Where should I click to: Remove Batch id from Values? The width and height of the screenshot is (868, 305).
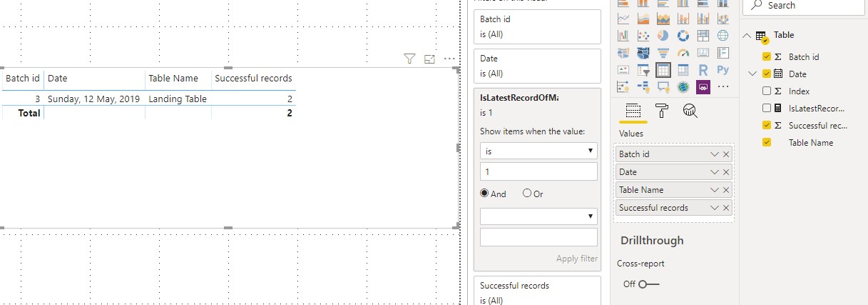pyautogui.click(x=726, y=154)
